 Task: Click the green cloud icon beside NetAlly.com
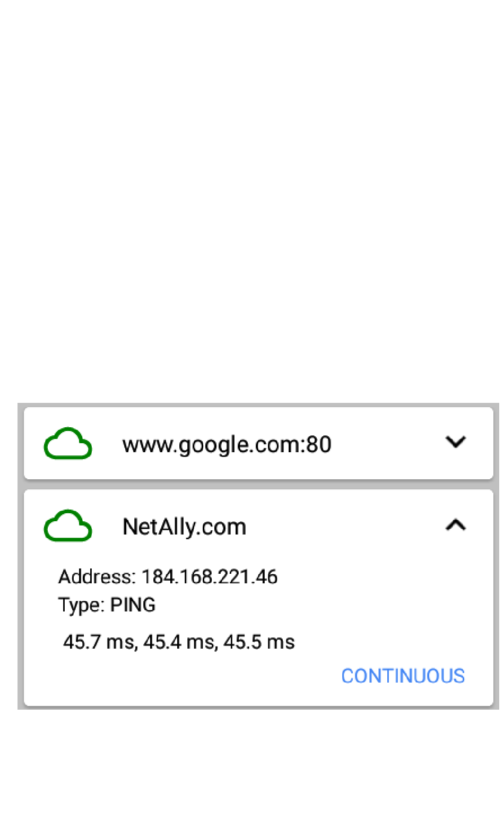[x=68, y=526]
